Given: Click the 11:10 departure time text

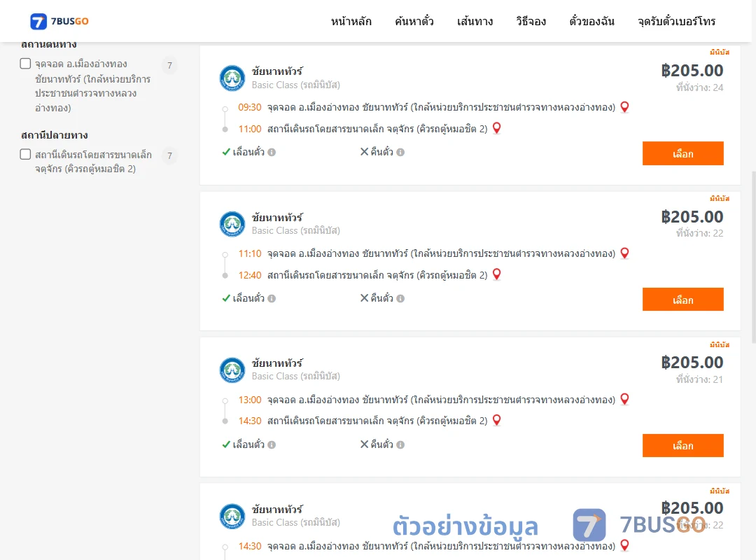Looking at the screenshot, I should (250, 253).
